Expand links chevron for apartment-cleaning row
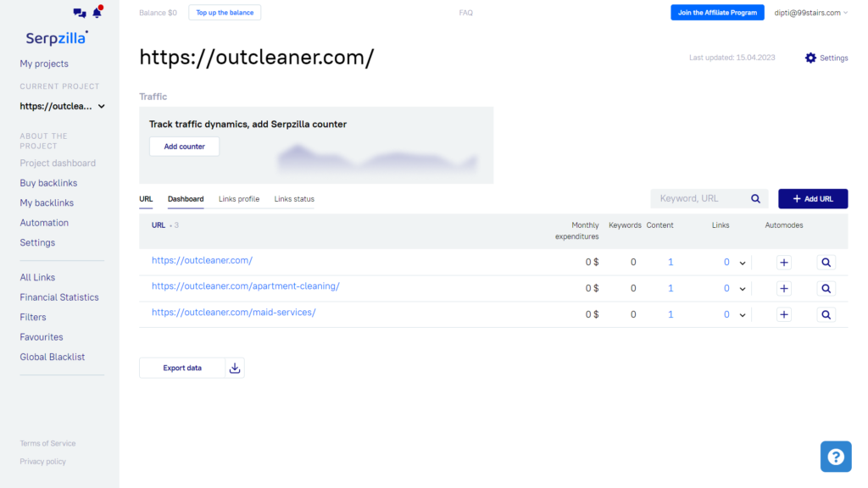The height and width of the screenshot is (488, 868). pos(743,289)
